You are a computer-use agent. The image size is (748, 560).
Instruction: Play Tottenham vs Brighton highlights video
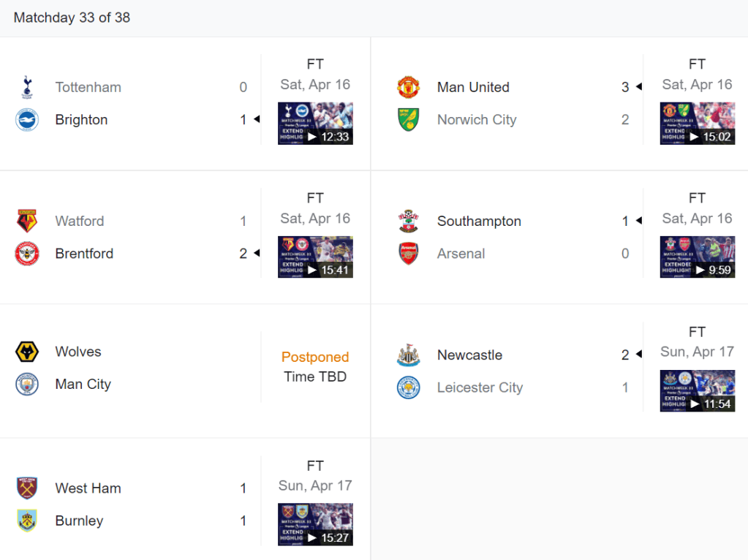[x=315, y=124]
